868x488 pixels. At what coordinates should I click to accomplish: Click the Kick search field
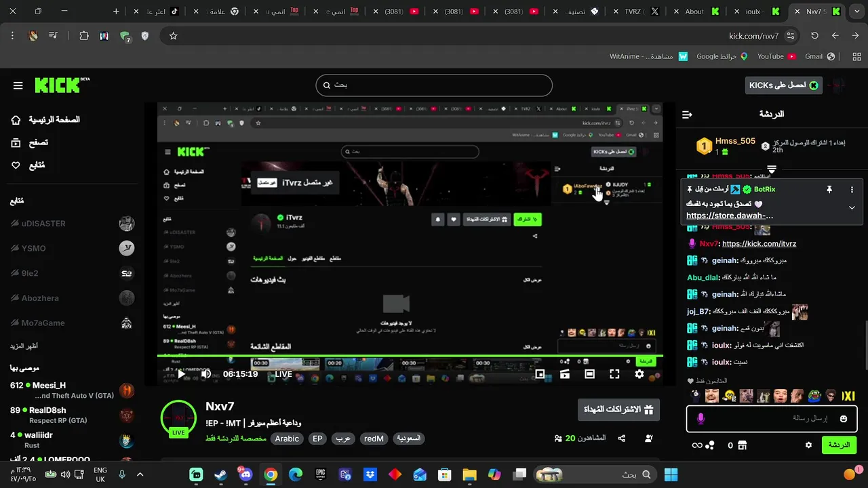(x=434, y=85)
